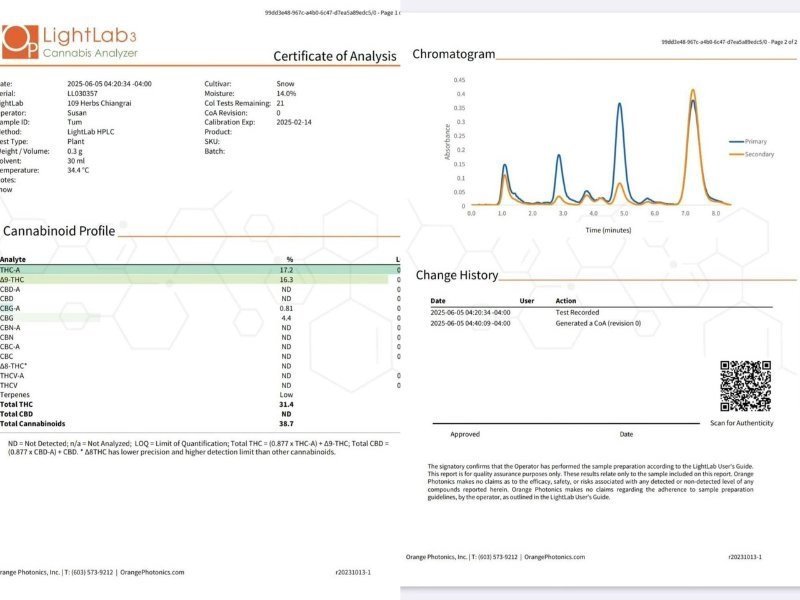The image size is (800, 600).
Task: Click the LightLab 3 Cannabis Analyzer logo
Action: pyautogui.click(x=69, y=42)
